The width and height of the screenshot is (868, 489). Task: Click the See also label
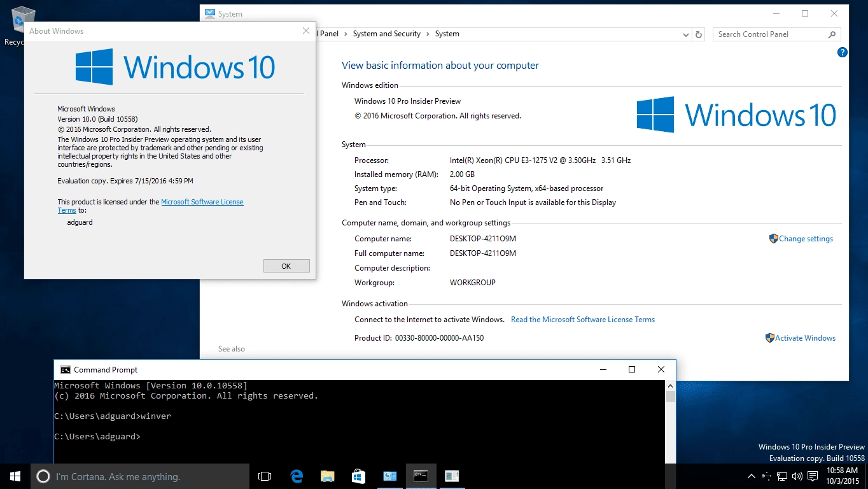click(x=232, y=349)
